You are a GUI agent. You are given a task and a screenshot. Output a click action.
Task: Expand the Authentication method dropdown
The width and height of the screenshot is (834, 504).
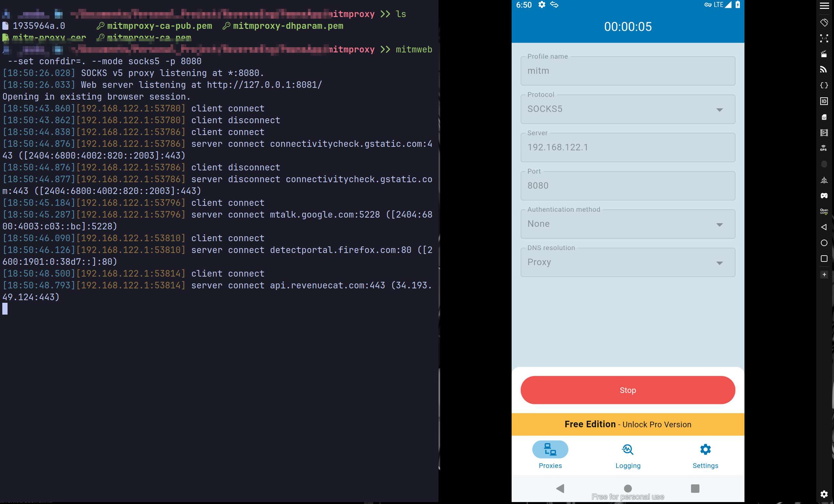tap(627, 224)
